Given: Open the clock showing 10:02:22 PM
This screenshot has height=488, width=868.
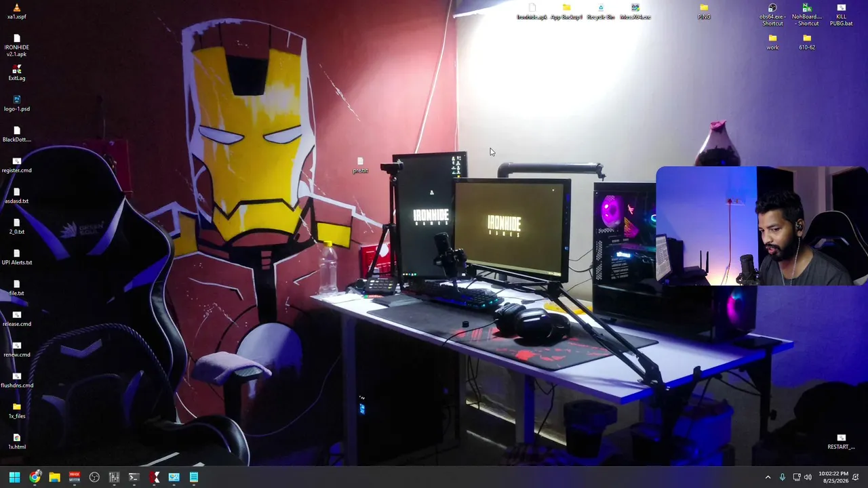Looking at the screenshot, I should pos(833,477).
